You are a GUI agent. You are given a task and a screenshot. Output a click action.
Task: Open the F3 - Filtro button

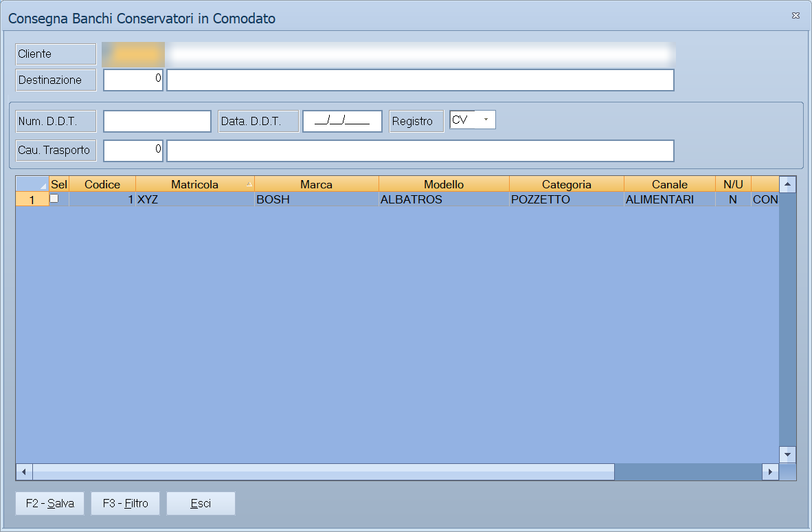point(125,504)
